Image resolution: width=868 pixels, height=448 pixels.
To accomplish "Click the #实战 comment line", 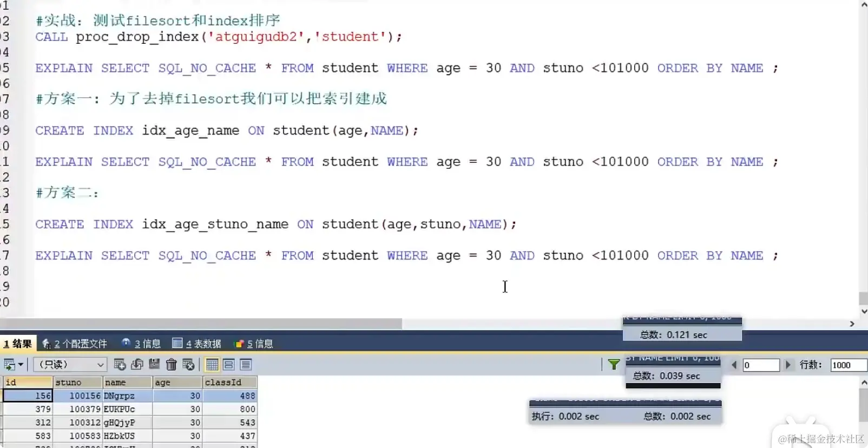I will [x=158, y=21].
